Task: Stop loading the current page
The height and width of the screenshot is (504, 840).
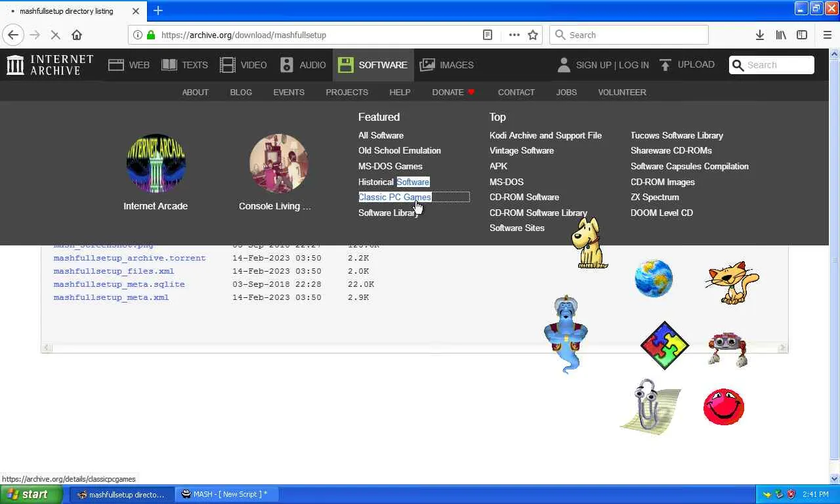Action: coord(55,35)
